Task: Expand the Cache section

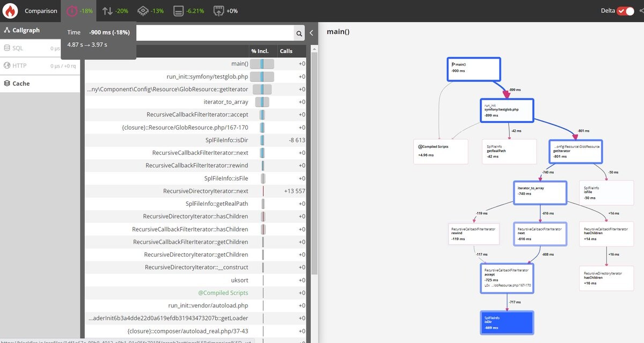Action: coord(21,84)
